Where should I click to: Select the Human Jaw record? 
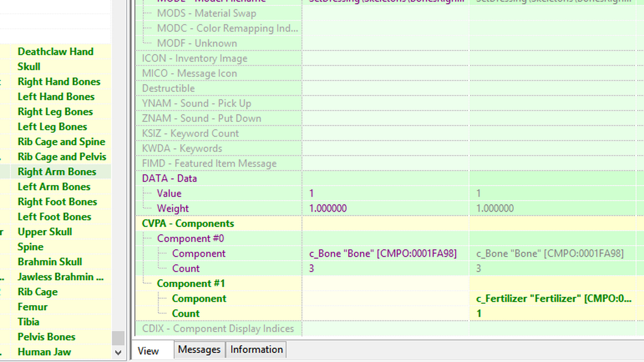44,352
